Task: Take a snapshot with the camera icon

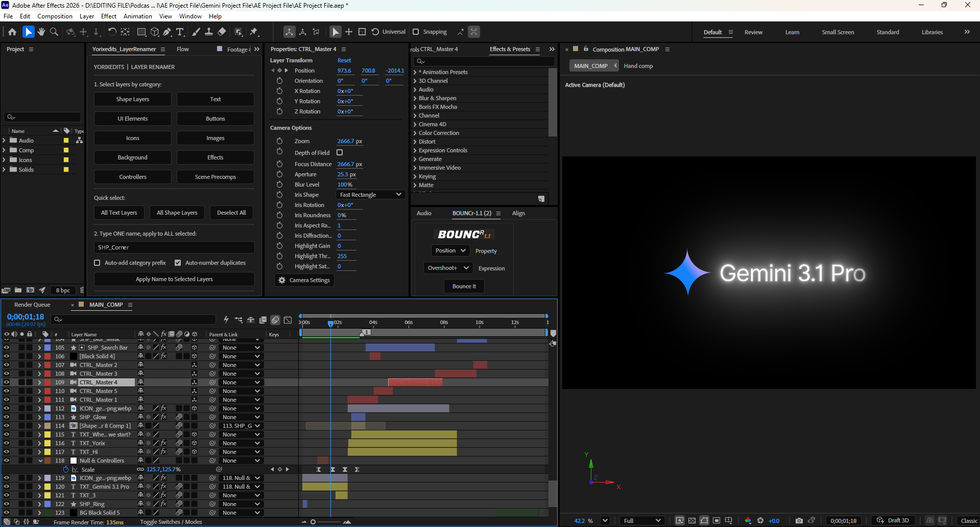Action: click(x=799, y=520)
